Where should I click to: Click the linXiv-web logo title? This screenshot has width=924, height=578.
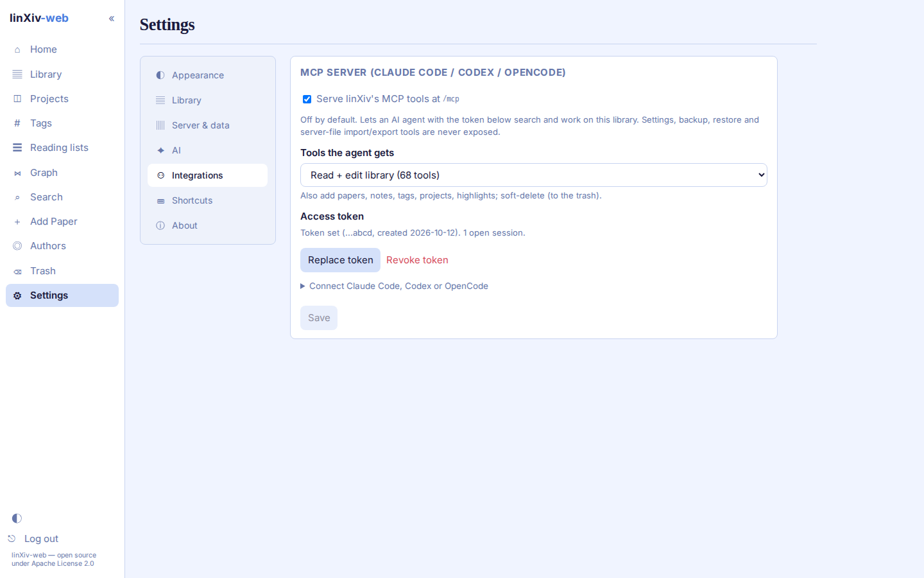[39, 18]
